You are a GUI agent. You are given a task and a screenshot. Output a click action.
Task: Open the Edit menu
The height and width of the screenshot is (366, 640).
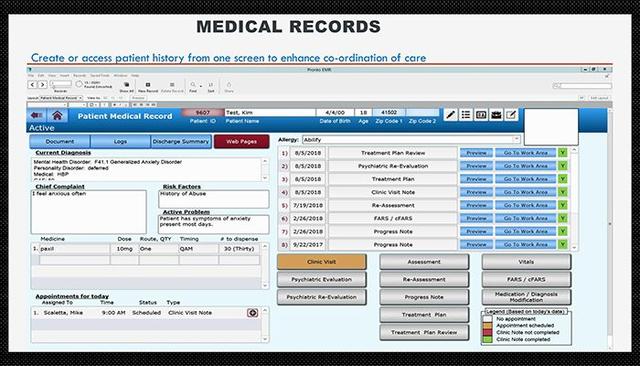(x=41, y=75)
